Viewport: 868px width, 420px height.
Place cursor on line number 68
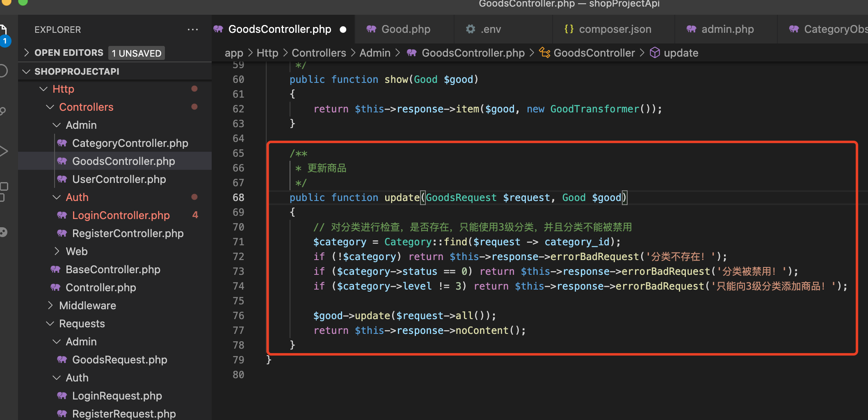tap(238, 198)
